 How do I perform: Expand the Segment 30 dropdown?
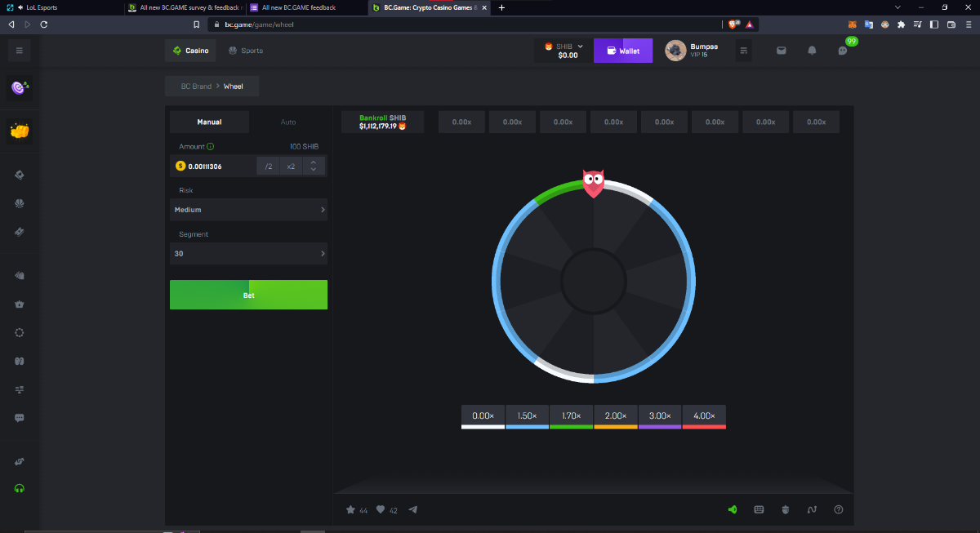(248, 254)
